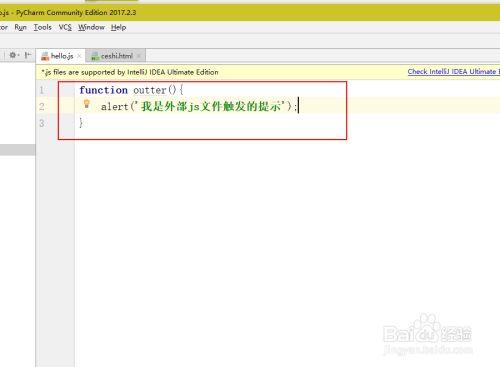Close the ceshi.html tab
Viewport: 500px width, 367px height.
coord(139,56)
